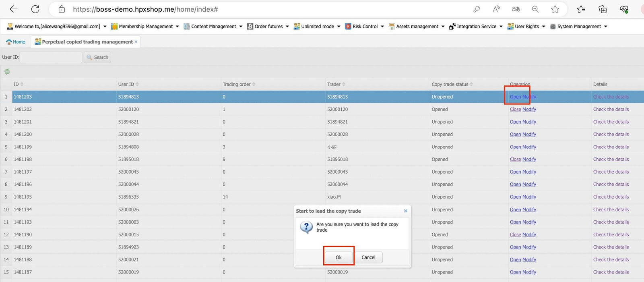Open browser Collections icon
Viewport: 644px width, 282px height.
603,9
